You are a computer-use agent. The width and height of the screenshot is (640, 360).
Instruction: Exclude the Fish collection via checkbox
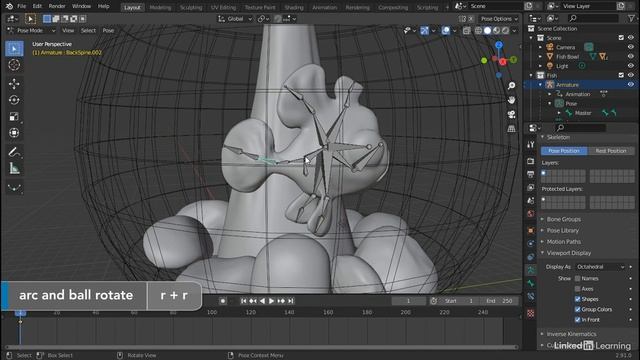(621, 75)
